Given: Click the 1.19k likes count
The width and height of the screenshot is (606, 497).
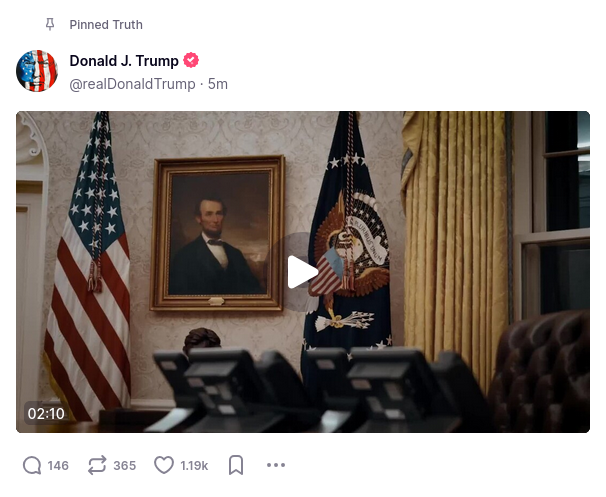Looking at the screenshot, I should pos(194,465).
